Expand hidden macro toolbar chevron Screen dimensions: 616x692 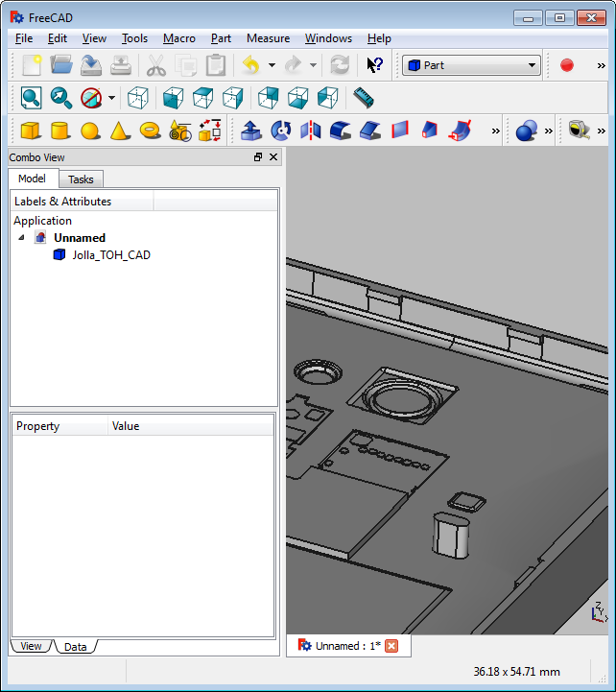[601, 65]
